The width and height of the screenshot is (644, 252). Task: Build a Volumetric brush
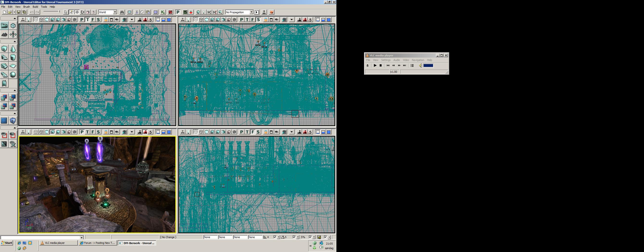pyautogui.click(x=4, y=83)
